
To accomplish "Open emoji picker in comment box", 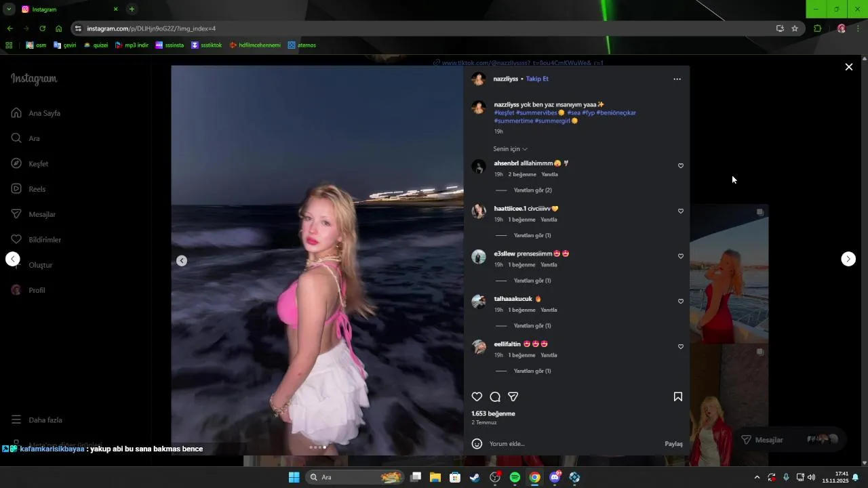I will pyautogui.click(x=477, y=444).
